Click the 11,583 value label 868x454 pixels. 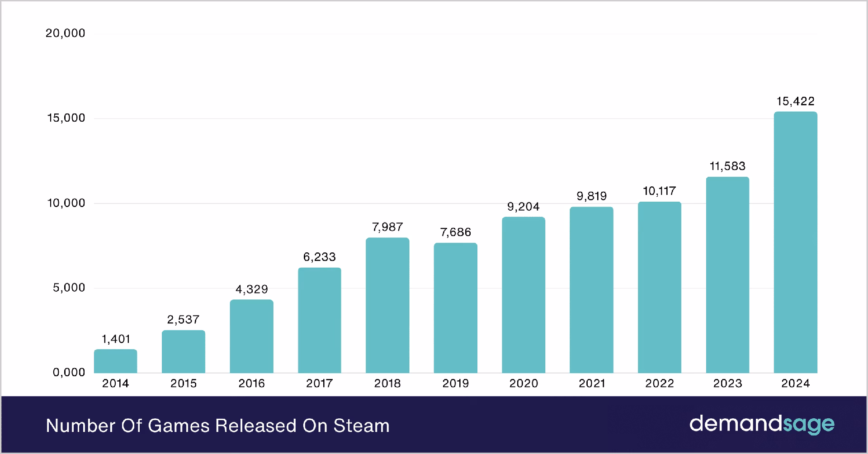727,166
